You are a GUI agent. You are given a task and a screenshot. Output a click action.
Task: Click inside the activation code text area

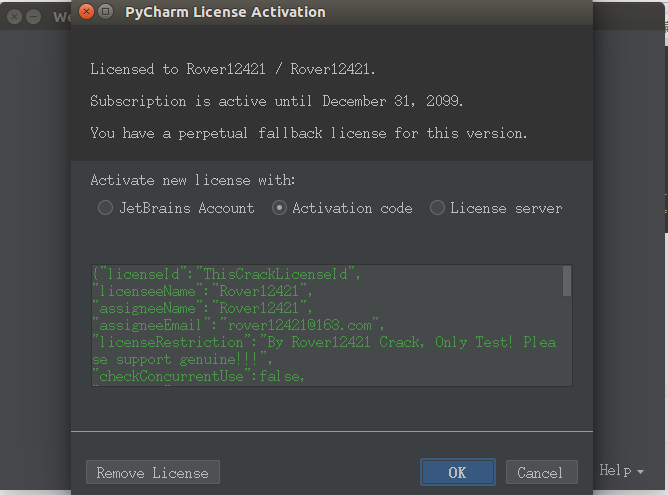pos(331,325)
